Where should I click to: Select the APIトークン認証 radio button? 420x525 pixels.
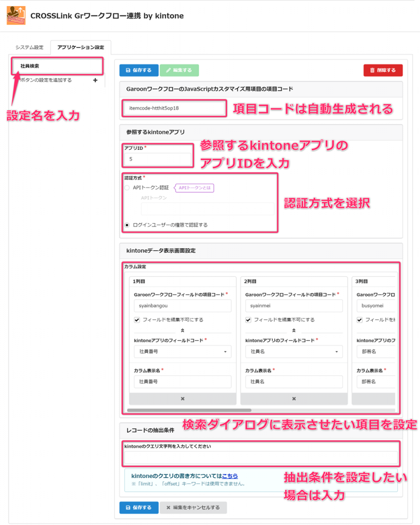[127, 188]
